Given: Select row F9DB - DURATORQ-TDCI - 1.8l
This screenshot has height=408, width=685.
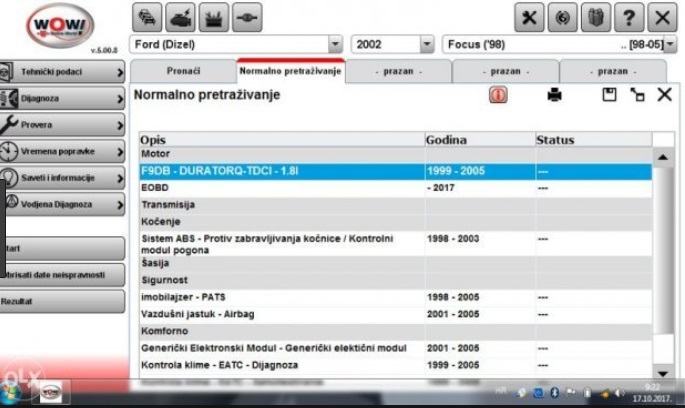Looking at the screenshot, I should (x=395, y=171).
